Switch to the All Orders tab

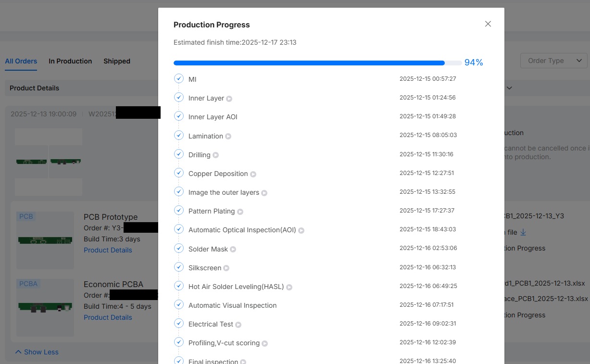coord(21,61)
